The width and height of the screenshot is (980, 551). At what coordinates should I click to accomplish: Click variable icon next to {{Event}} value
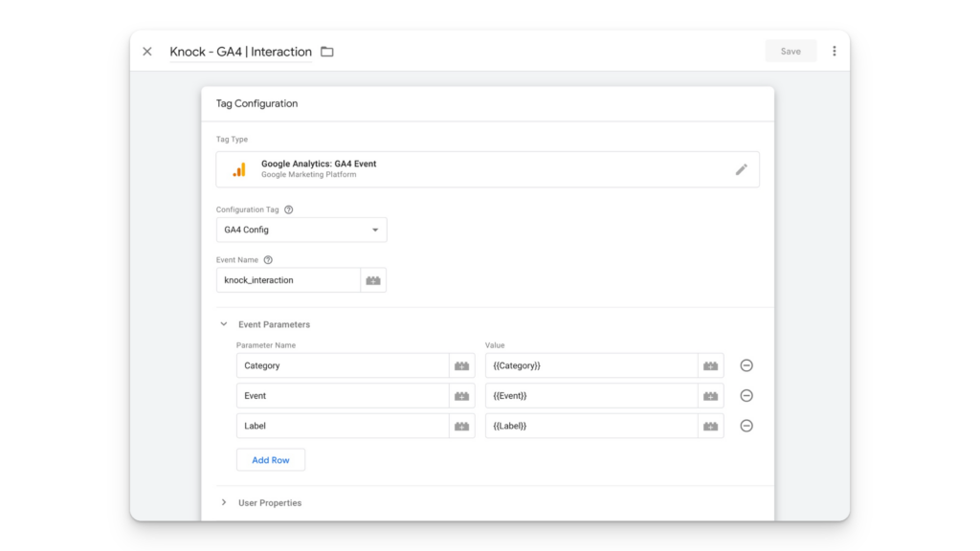pyautogui.click(x=711, y=396)
